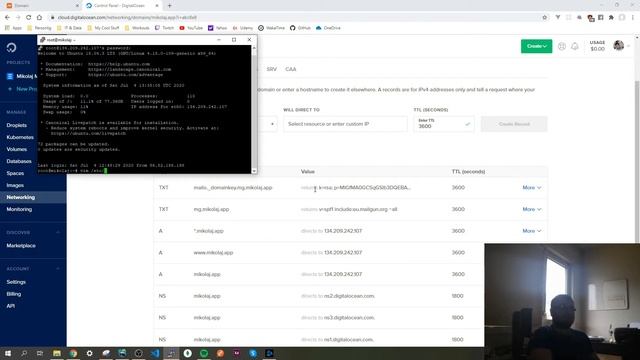Click the PuTTY terminal vertical scrollbar
Image resolution: width=640 pixels, height=360 pixels.
(254, 109)
